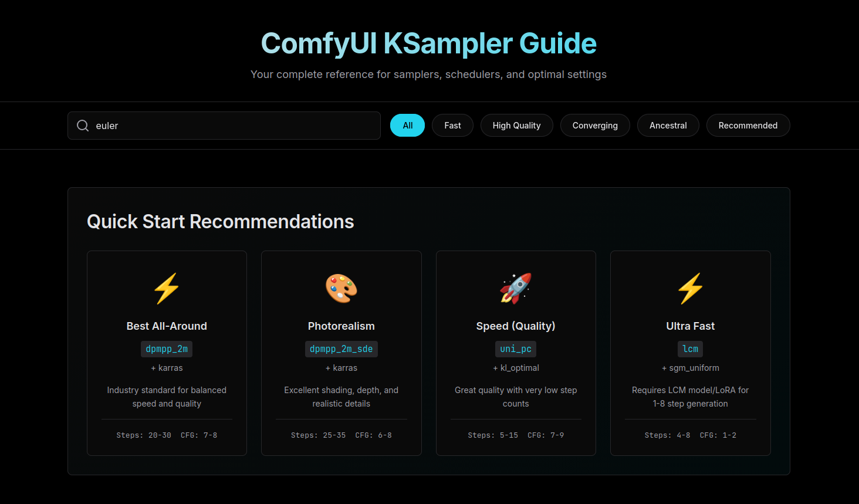Click the 'CFG: 7-9' value

coord(546,435)
